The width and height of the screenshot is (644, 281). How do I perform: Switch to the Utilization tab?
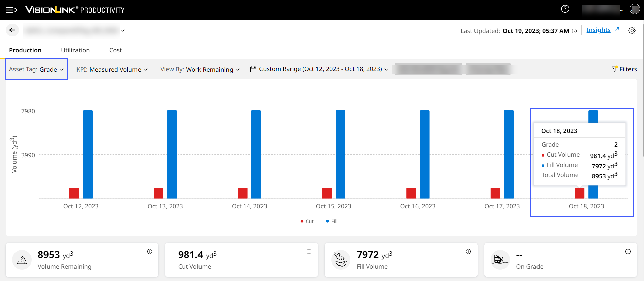pyautogui.click(x=75, y=50)
